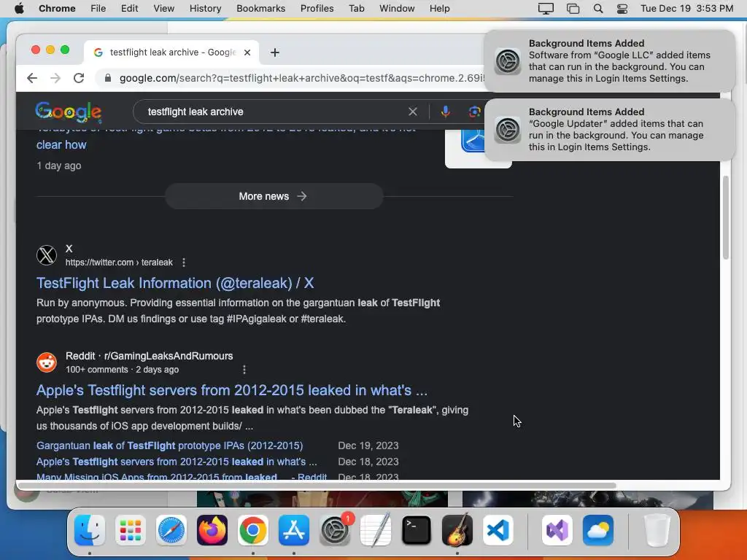Open the App Store from the Dock

tap(294, 530)
